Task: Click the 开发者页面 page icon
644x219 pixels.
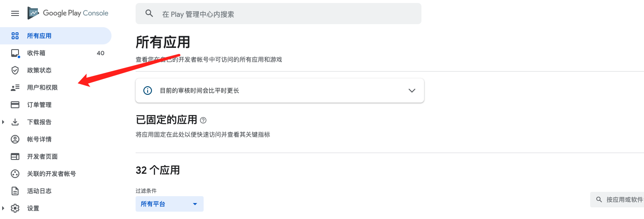Action: 15,156
